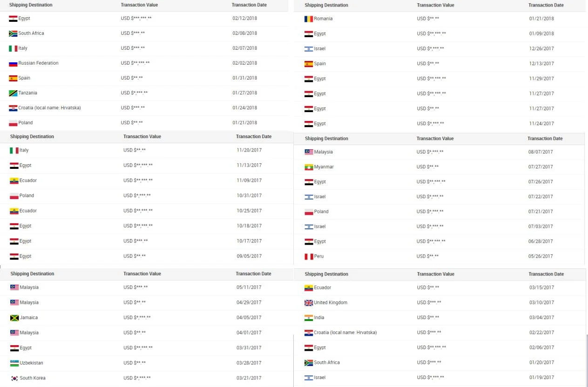Open the Russian Federation destination name

[x=38, y=63]
